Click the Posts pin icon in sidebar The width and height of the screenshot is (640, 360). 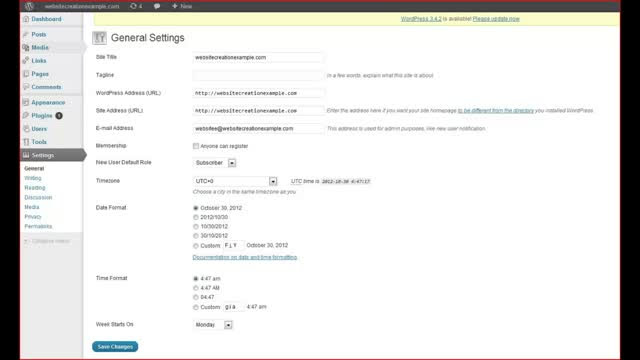point(26,35)
